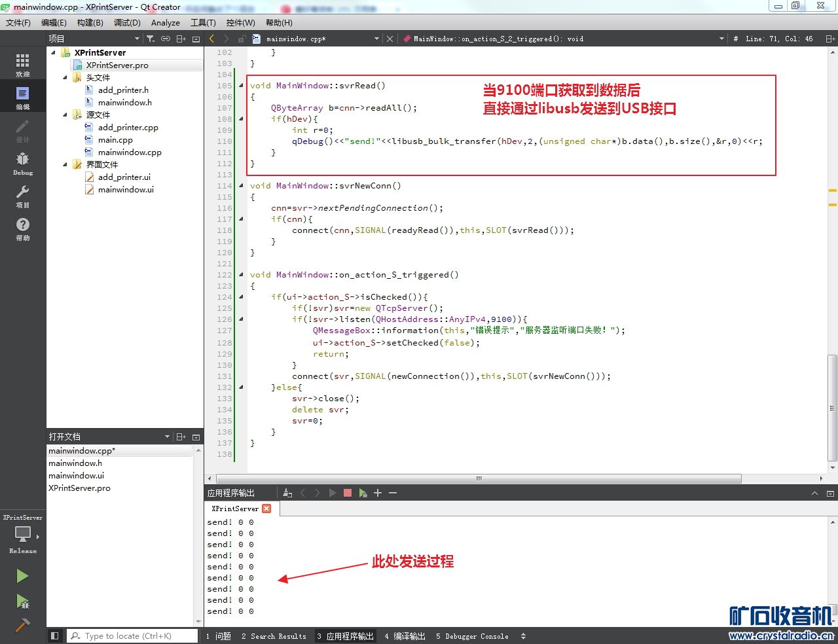Close mainwindow.cpp document with X
This screenshot has width=838, height=644.
390,39
